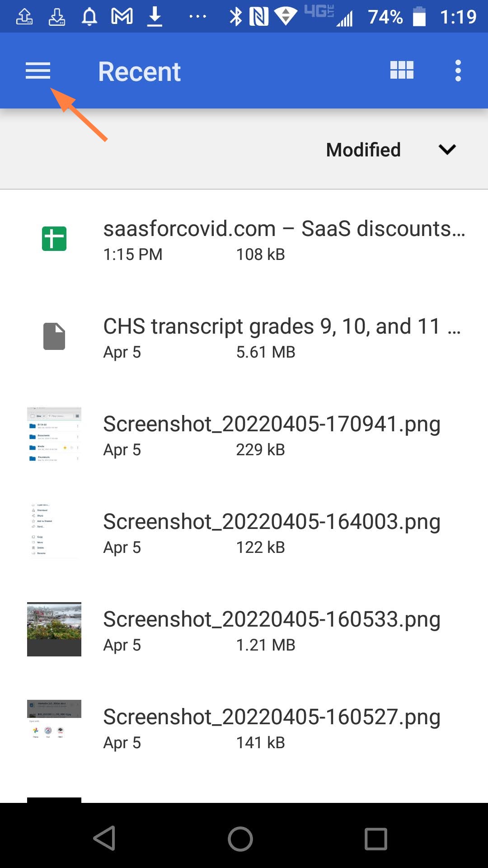Screen dimensions: 488x868
Task: Tap the Recent title in header
Action: click(x=139, y=71)
